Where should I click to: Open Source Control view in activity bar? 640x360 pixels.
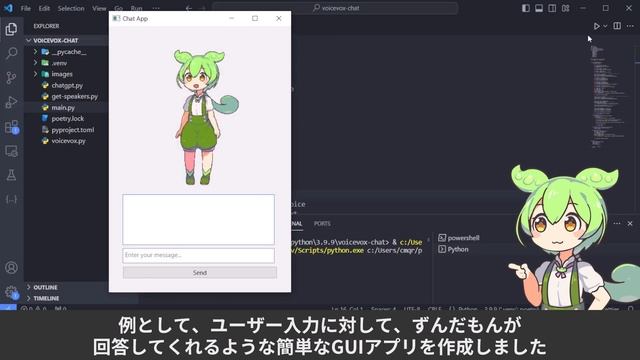[x=11, y=78]
